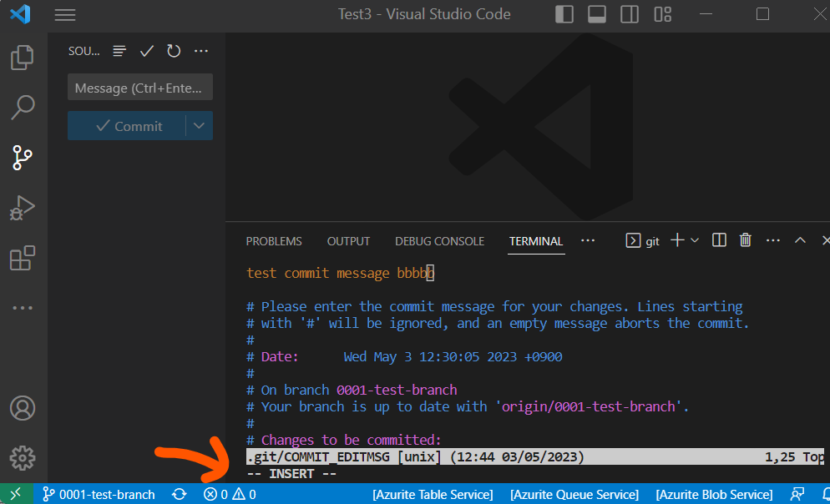Click the Azurite Queue Service status item
Image resolution: width=830 pixels, height=504 pixels.
[574, 494]
